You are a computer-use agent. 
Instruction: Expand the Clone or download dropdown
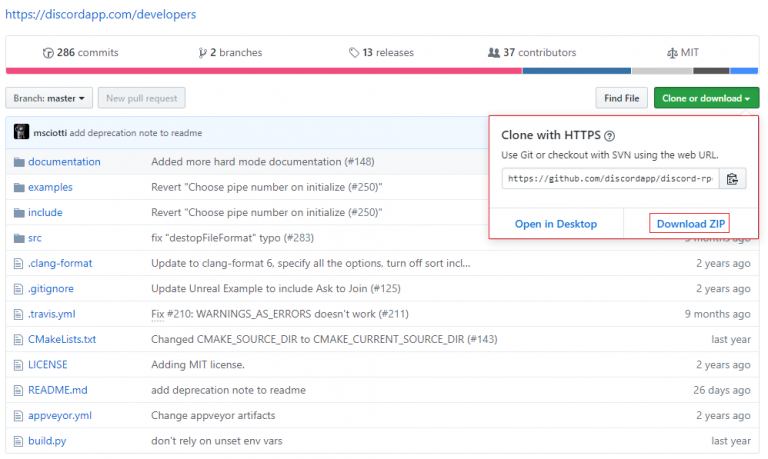[706, 98]
